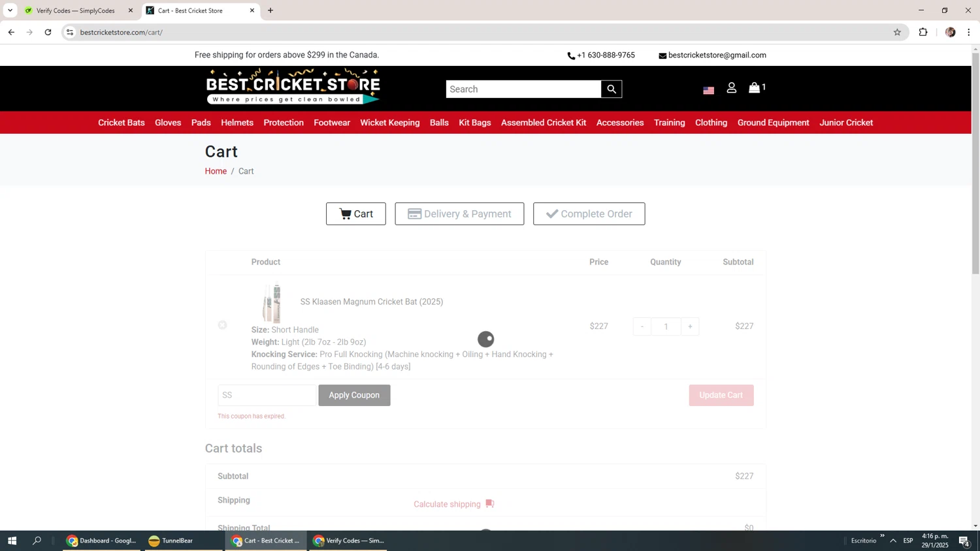The width and height of the screenshot is (980, 551).
Task: Increase quantity with plus button
Action: pyautogui.click(x=690, y=326)
